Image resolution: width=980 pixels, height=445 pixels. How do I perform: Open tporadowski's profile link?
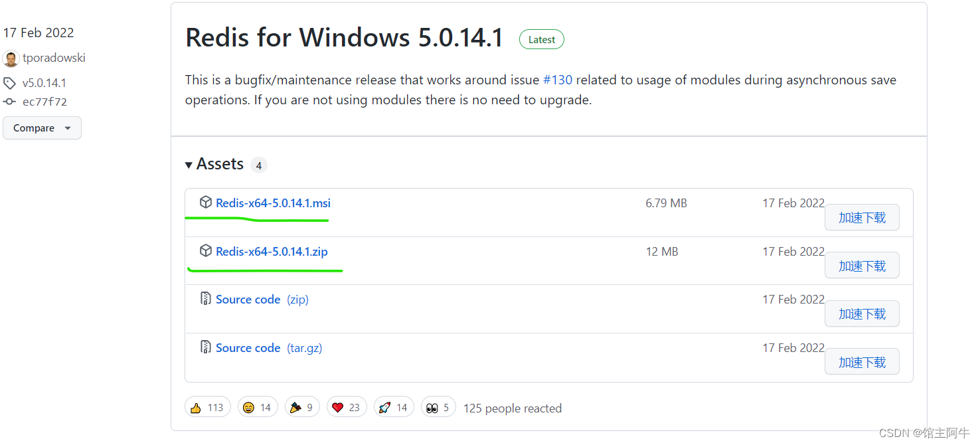tap(54, 58)
